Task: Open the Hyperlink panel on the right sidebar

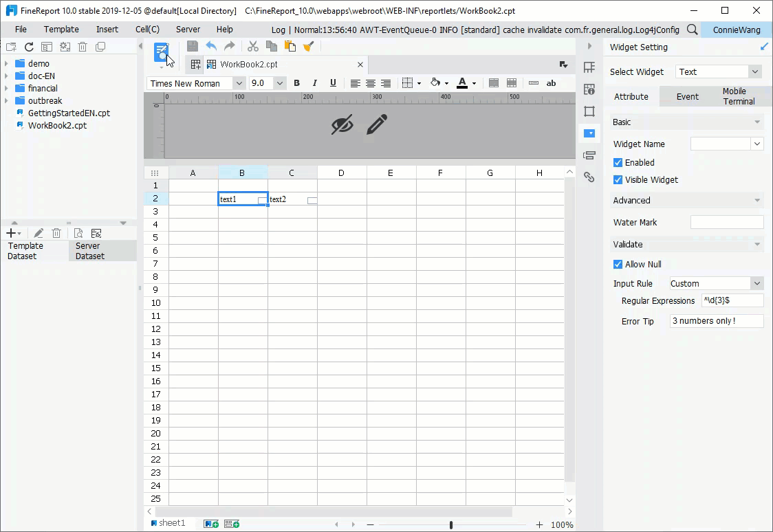Action: 589,177
